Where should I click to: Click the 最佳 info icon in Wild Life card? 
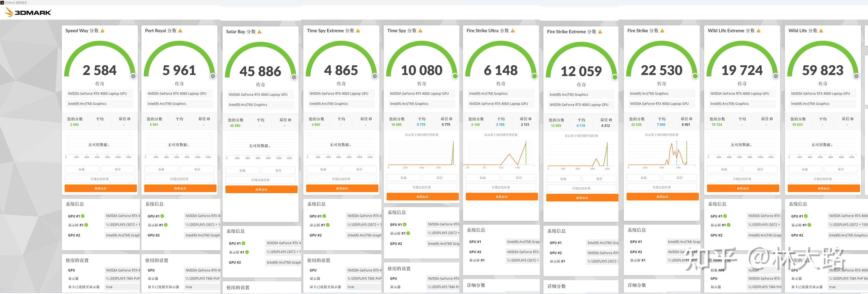pyautogui.click(x=852, y=119)
